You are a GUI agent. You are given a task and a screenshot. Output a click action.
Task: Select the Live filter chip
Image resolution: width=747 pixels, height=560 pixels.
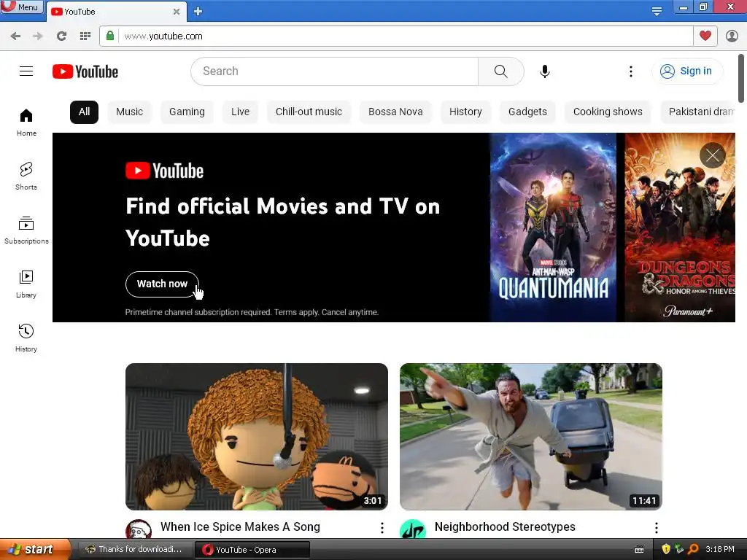[x=240, y=112]
